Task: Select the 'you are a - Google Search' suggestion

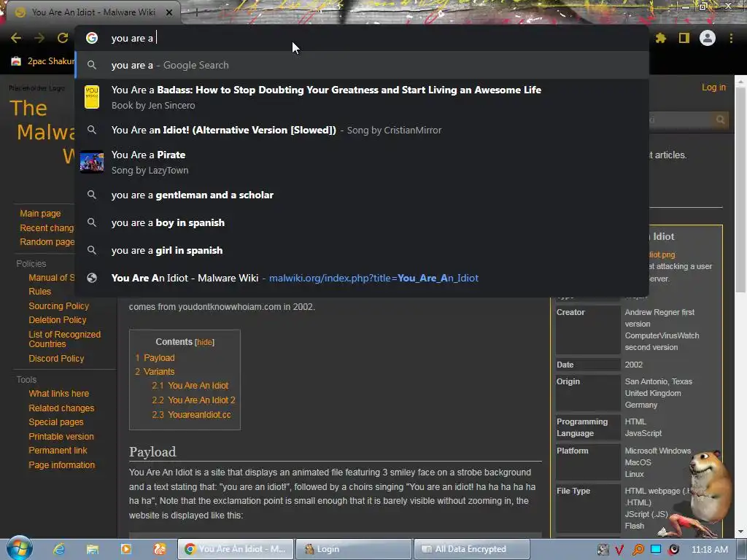Action: tap(362, 65)
